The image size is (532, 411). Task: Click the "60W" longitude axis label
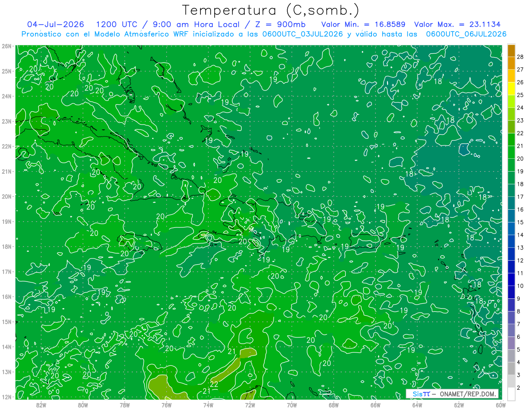[x=500, y=405]
